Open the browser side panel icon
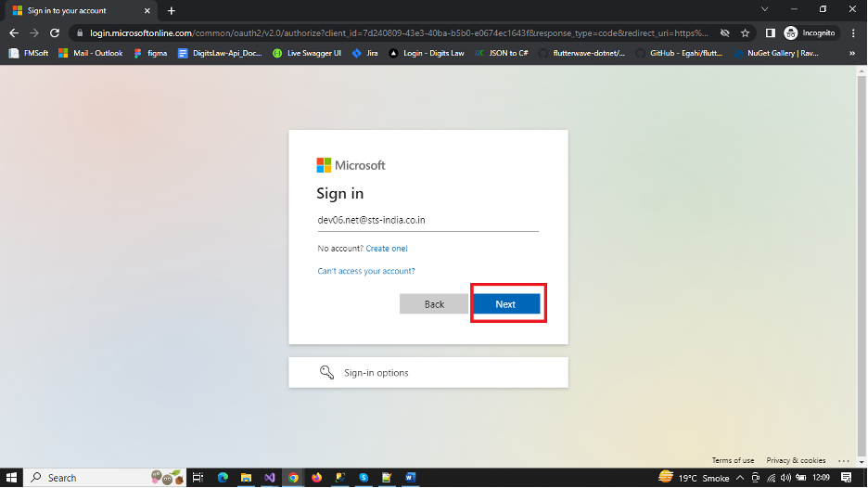 click(770, 32)
